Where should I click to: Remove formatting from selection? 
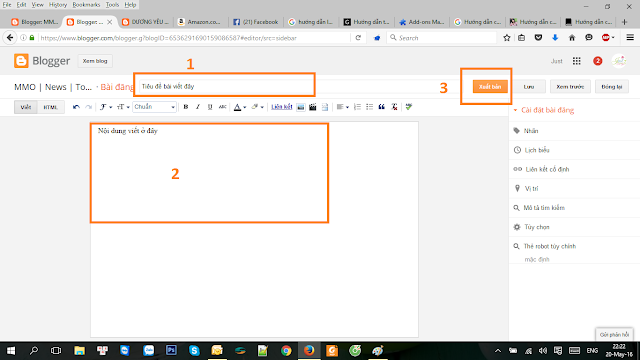pos(394,107)
